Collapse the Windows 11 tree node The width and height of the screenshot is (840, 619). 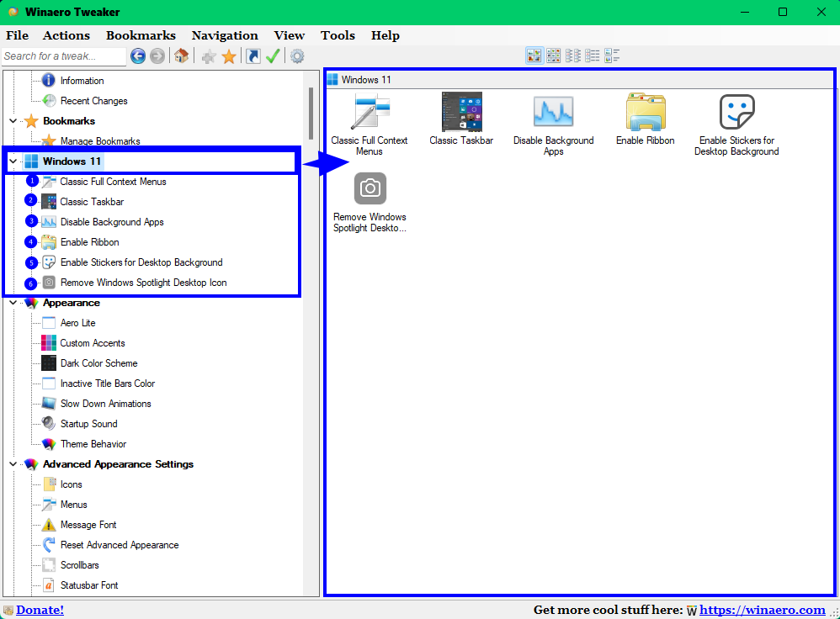13,161
